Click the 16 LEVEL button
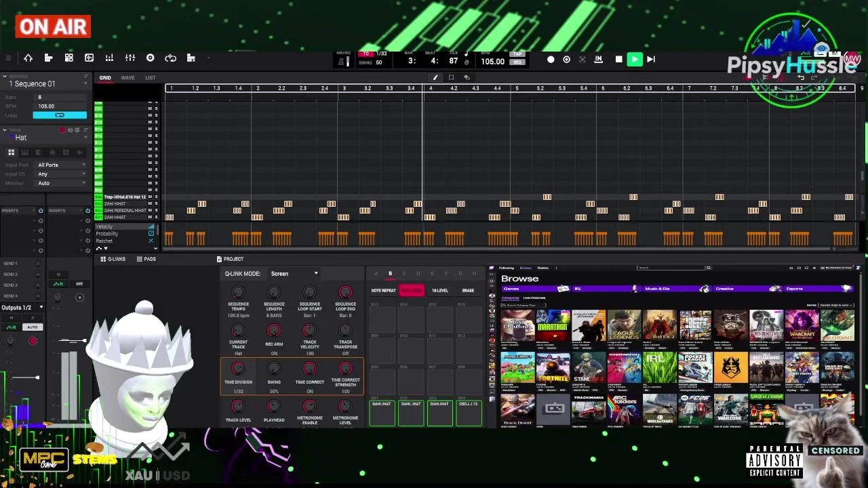868x488 pixels. (439, 291)
